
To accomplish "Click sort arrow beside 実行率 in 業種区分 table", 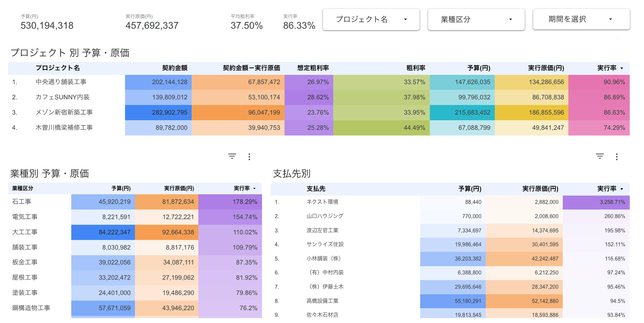I will [x=254, y=189].
